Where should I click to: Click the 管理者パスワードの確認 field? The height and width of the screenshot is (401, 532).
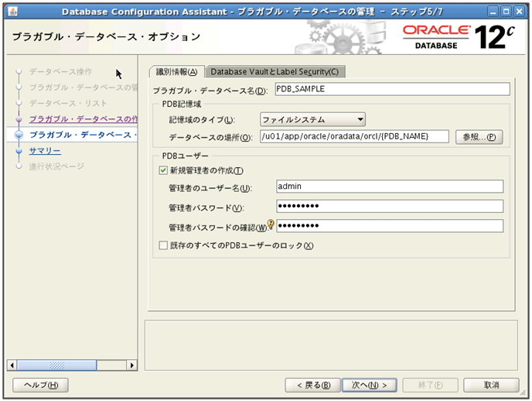pos(390,226)
